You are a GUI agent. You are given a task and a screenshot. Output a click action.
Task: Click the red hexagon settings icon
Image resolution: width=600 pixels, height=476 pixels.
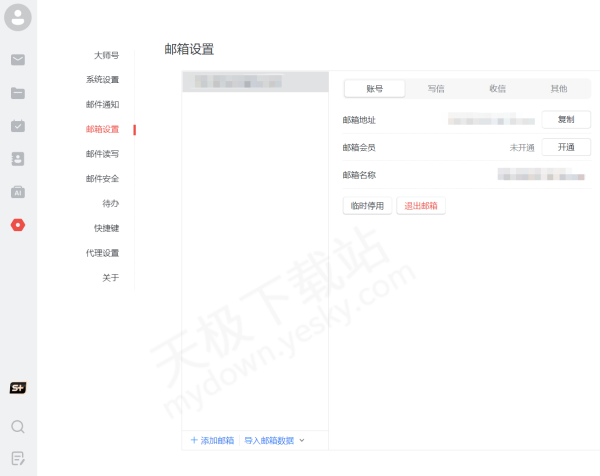coord(18,225)
